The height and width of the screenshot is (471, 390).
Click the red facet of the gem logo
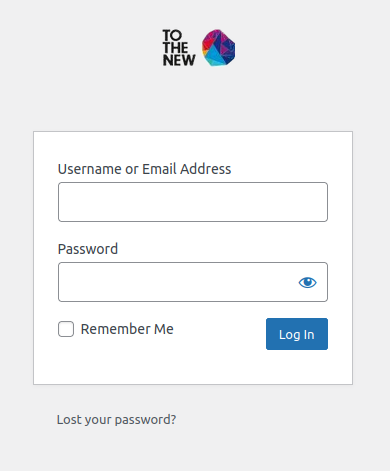(208, 45)
